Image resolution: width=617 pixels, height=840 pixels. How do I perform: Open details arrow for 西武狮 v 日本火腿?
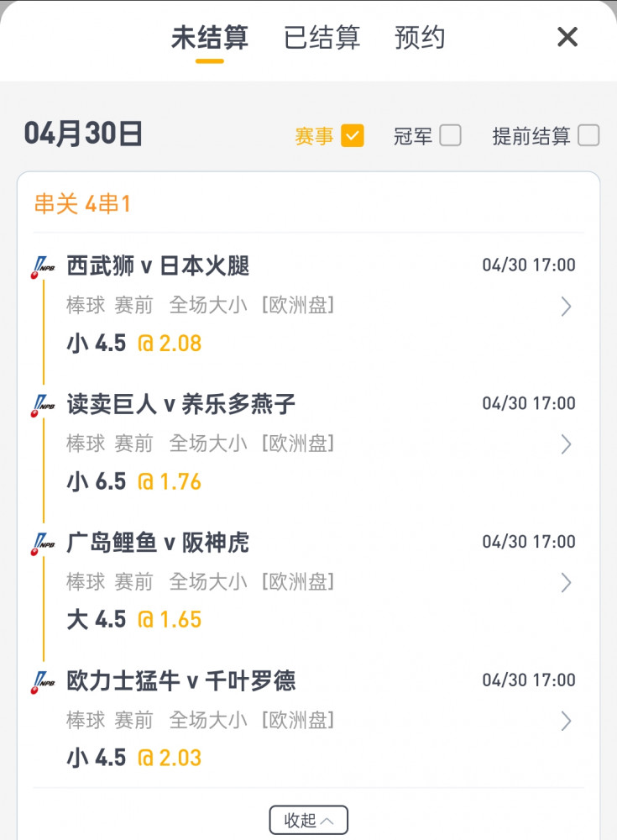[x=566, y=307]
